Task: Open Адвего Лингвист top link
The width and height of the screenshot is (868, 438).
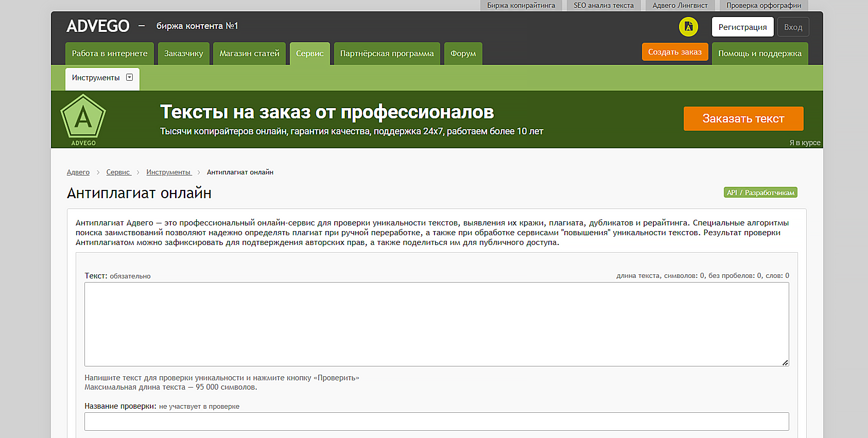Action: coord(680,5)
